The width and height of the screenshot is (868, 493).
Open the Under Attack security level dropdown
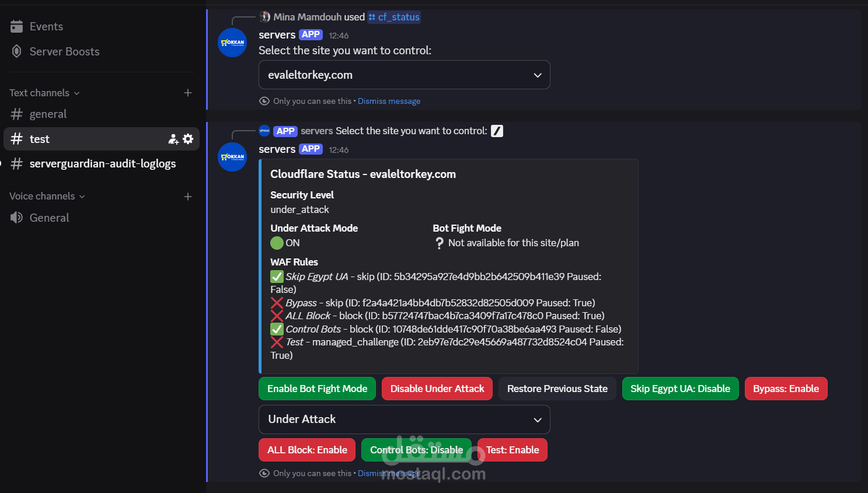[x=404, y=419]
